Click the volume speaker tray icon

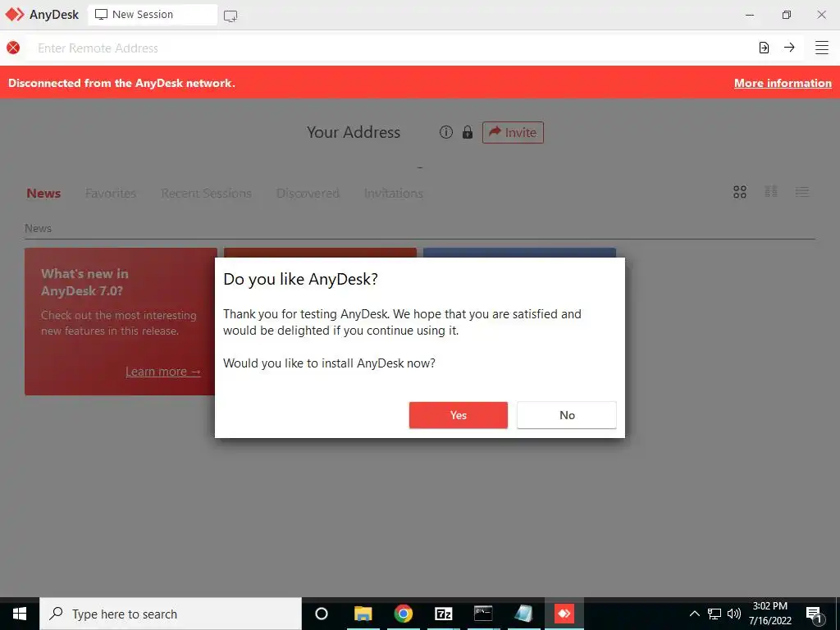click(x=734, y=614)
